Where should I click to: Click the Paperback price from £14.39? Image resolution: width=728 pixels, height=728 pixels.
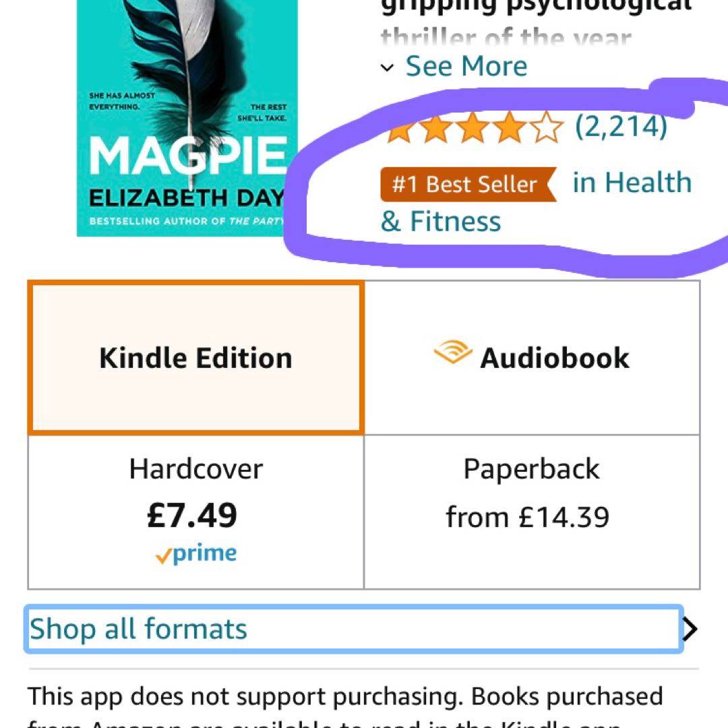[x=527, y=517]
